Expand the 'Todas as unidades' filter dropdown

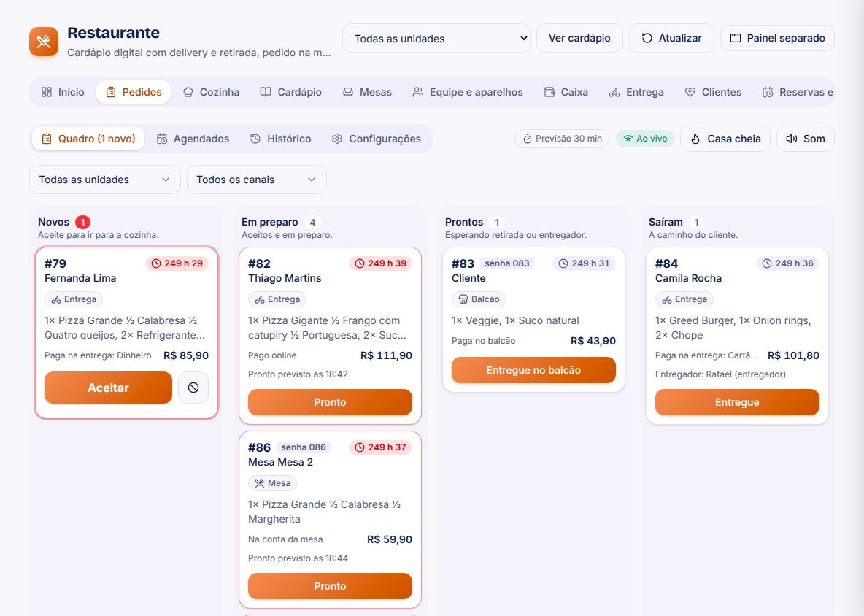click(x=104, y=180)
